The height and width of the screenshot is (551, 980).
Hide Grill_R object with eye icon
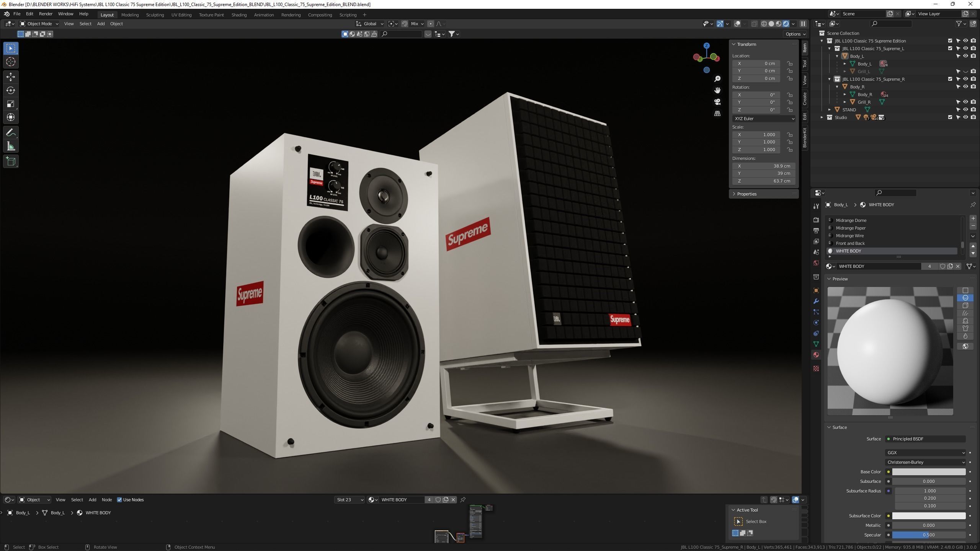point(966,102)
